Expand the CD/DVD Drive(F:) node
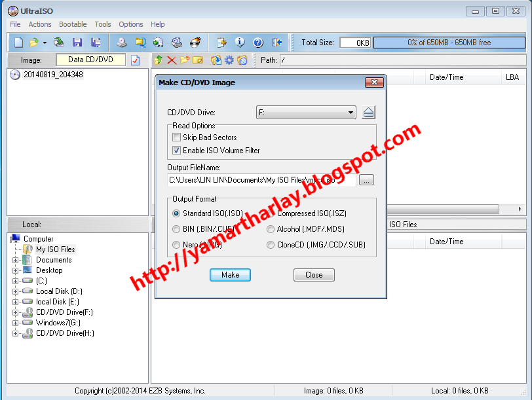 pyautogui.click(x=15, y=312)
